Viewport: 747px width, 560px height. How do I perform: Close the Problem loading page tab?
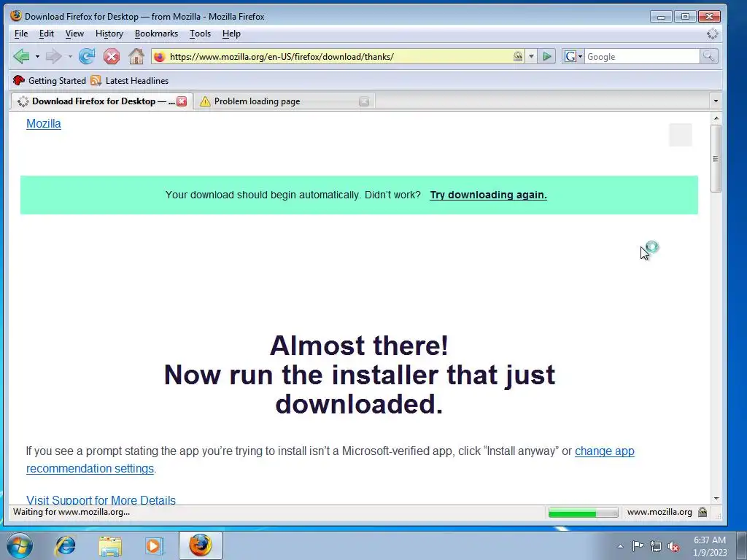364,101
